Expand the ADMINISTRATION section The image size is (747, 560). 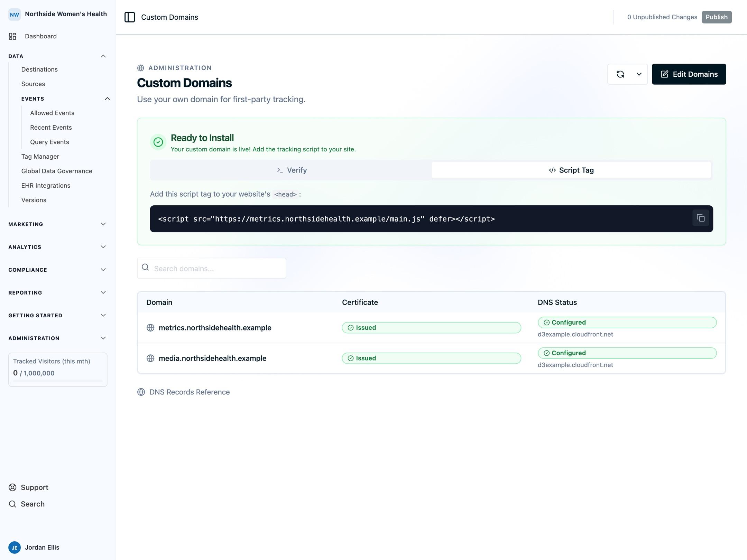103,338
